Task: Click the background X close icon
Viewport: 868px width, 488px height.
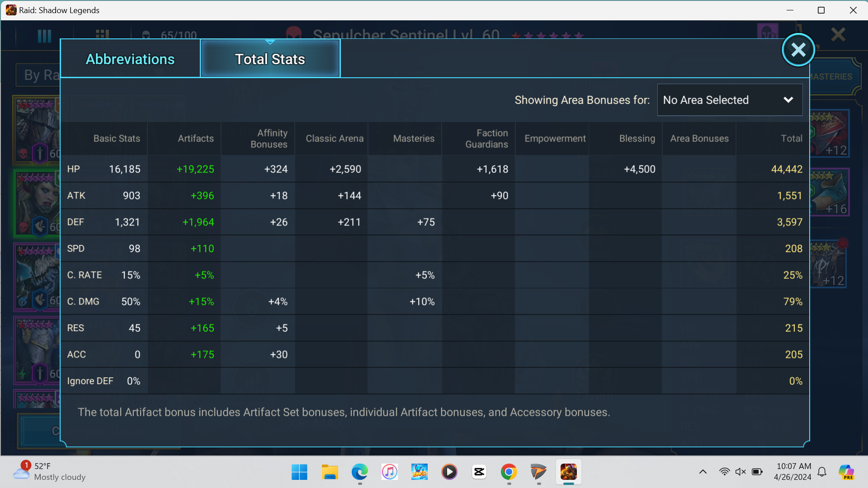Action: (838, 34)
